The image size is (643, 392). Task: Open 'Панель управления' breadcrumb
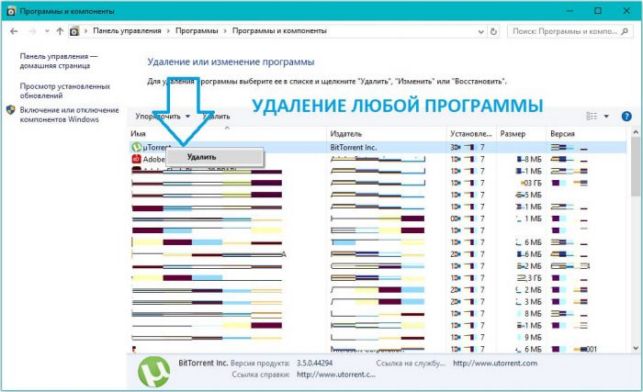click(127, 31)
